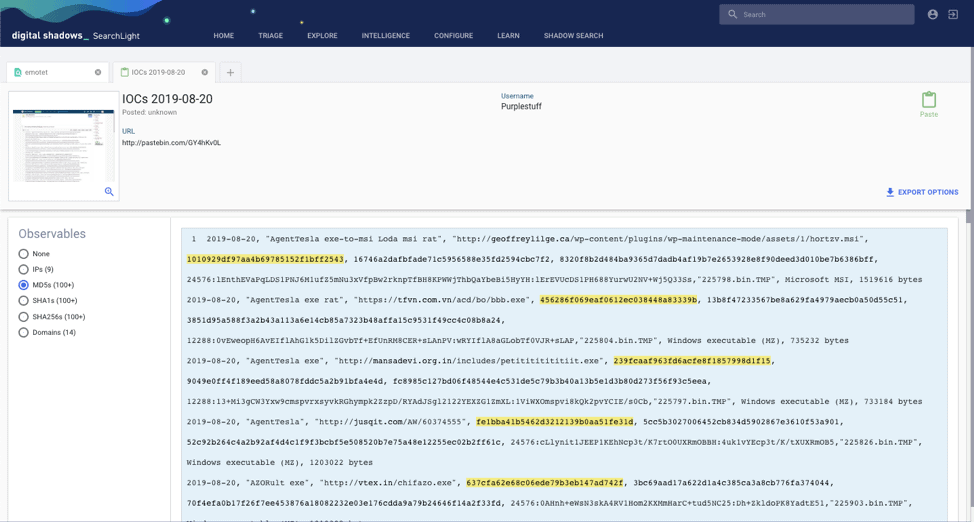Click the search magnifier icon
Viewport: 974px width, 522px height.
click(732, 14)
